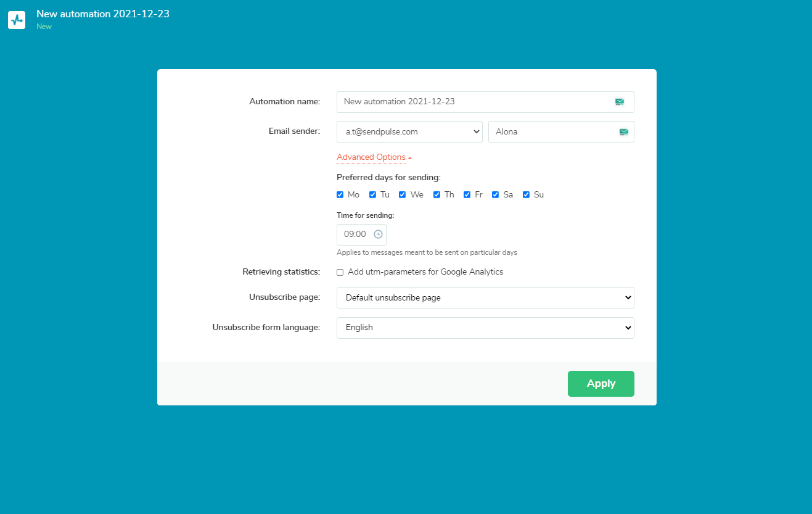Enable utm-parameters for Google Analytics
The width and height of the screenshot is (812, 514).
click(340, 272)
